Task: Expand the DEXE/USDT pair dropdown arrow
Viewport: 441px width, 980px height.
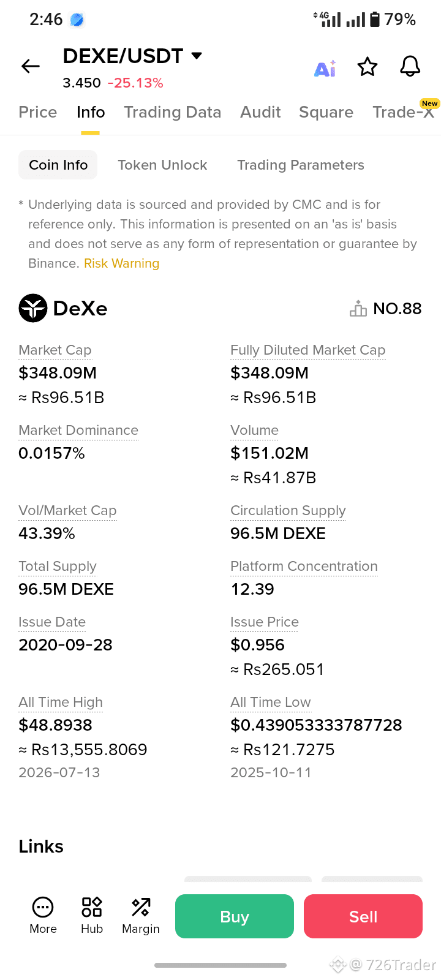Action: (197, 56)
